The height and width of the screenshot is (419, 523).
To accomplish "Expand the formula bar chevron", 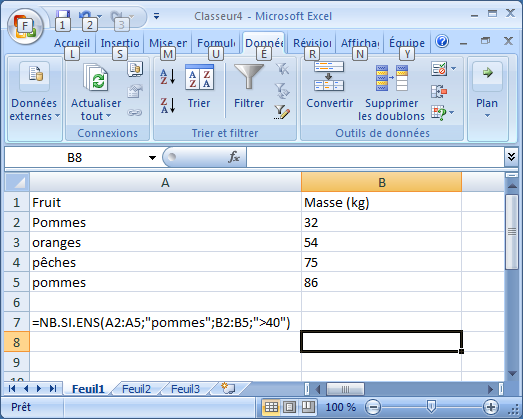I will pos(511,157).
